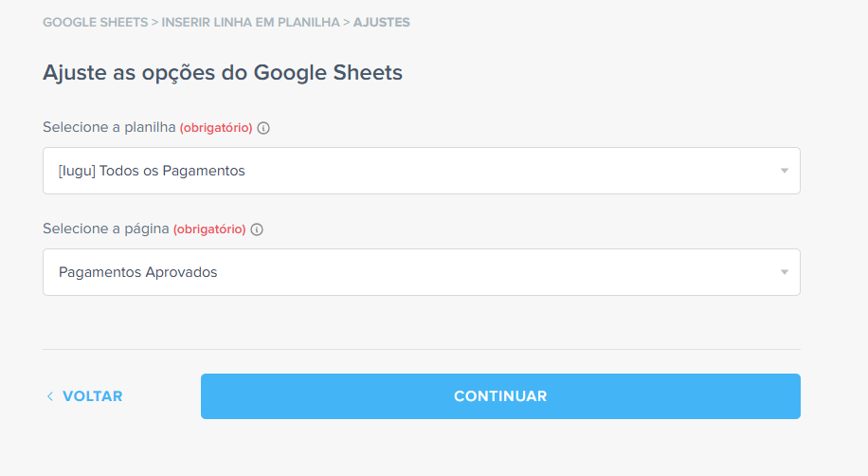Click info icon beside Selecione a página
Screen dimensions: 868x476
click(257, 229)
